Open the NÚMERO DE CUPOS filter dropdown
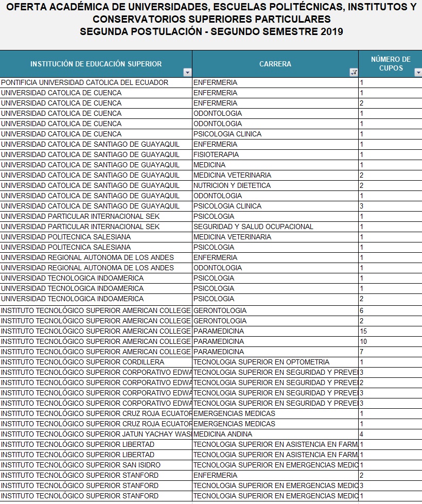422x504 pixels. coord(418,72)
